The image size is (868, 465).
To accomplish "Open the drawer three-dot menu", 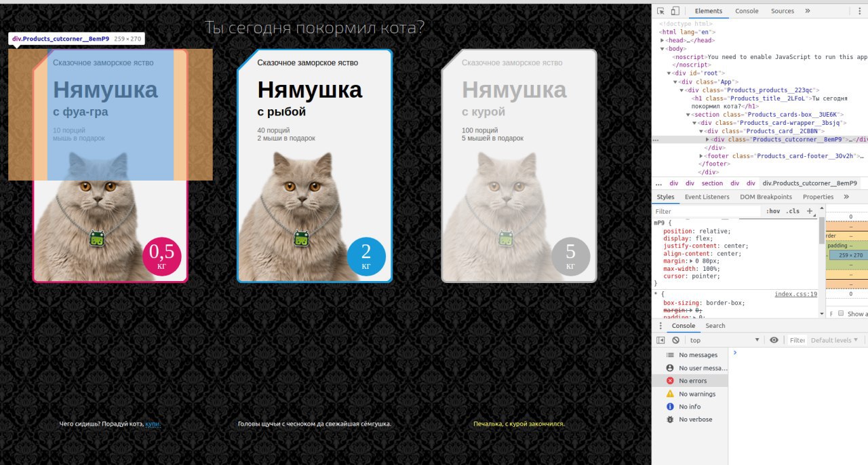I will coord(661,326).
